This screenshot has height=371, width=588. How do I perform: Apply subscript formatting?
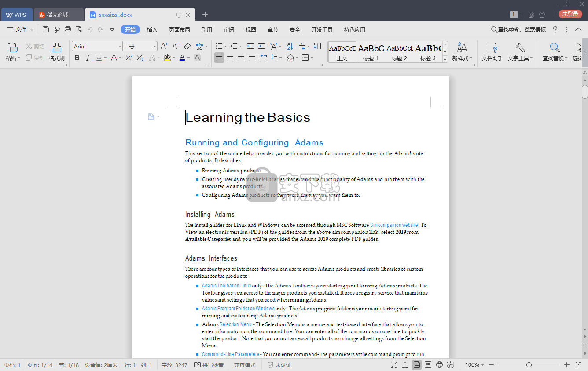pos(140,58)
